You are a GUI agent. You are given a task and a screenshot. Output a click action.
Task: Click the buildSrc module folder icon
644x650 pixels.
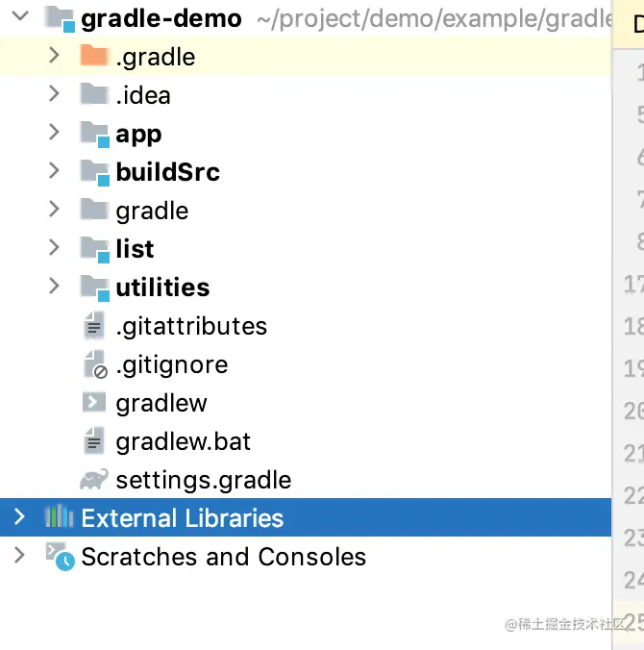coord(94,173)
